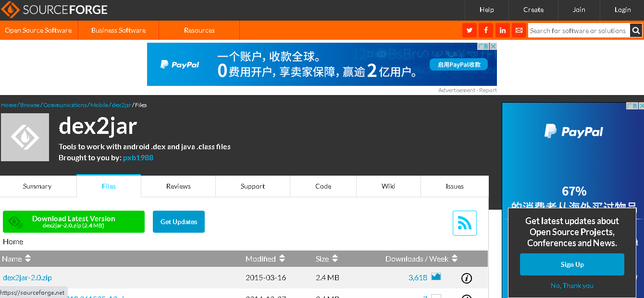
Task: Click the SourceForge logo
Action: (54, 10)
